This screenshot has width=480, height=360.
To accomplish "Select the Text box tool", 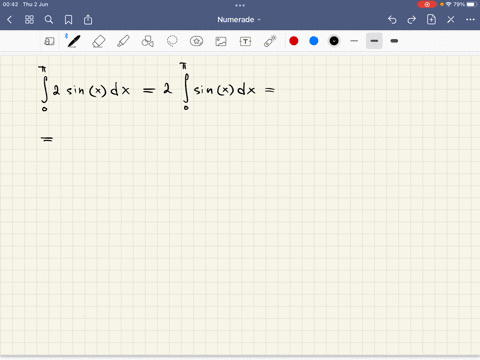I will click(245, 41).
